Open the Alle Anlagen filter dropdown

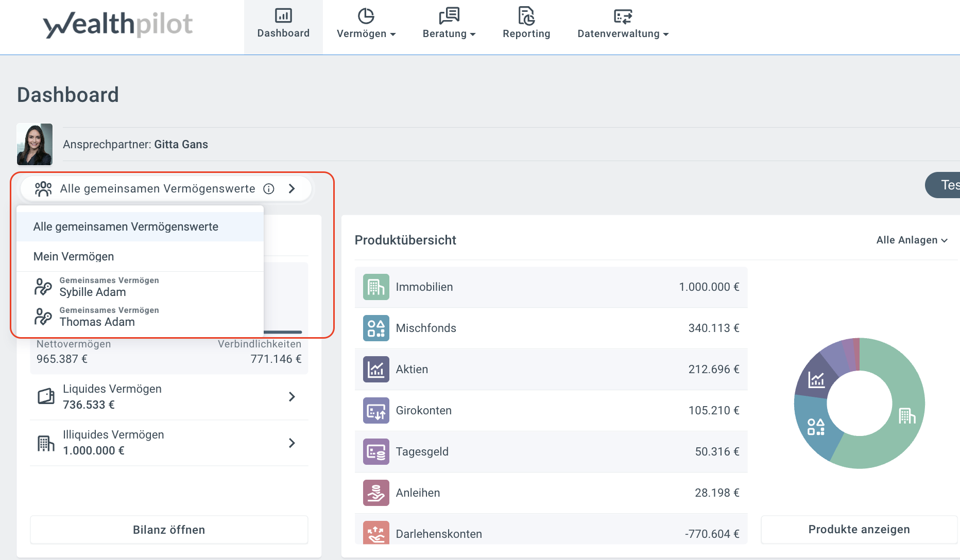pyautogui.click(x=912, y=240)
